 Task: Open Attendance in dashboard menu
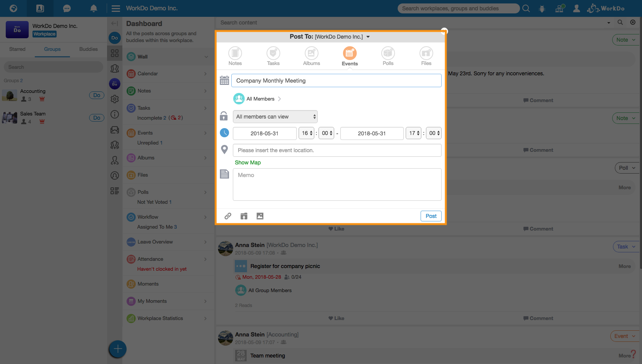pyautogui.click(x=168, y=259)
